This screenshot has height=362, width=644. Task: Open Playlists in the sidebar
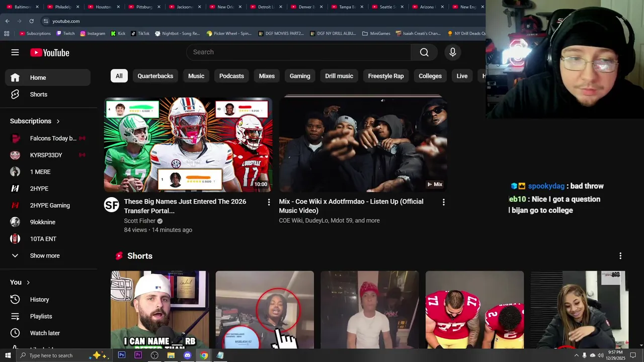click(48, 316)
